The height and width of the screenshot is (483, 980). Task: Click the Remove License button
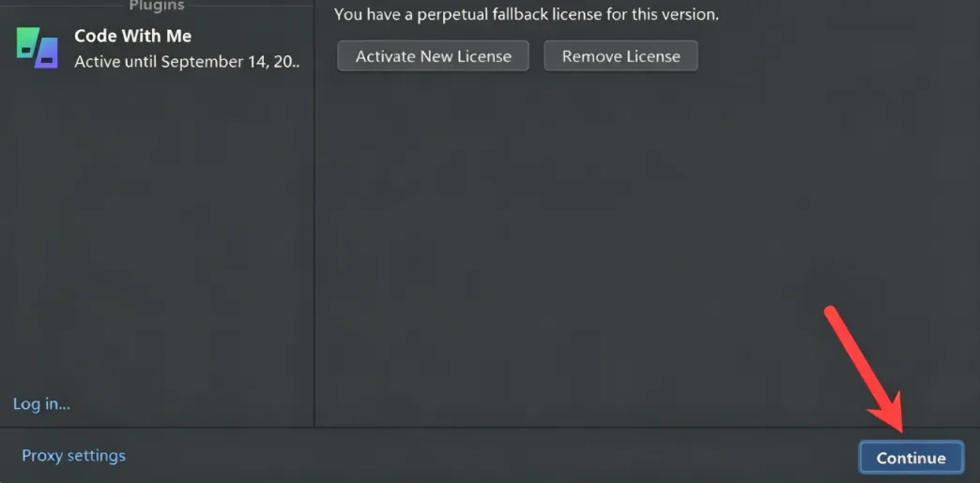coord(620,56)
